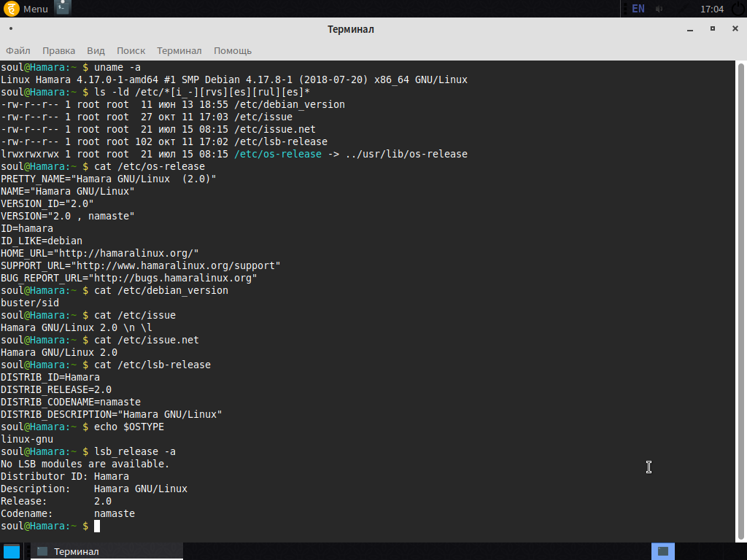The width and height of the screenshot is (747, 560).
Task: Minimize the Терминал window
Action: tap(690, 29)
